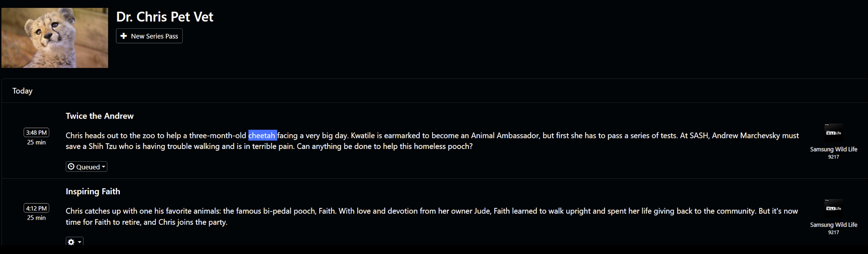The width and height of the screenshot is (868, 254).
Task: Select Samsung Wild Life label for Inspiring Faith
Action: [833, 225]
